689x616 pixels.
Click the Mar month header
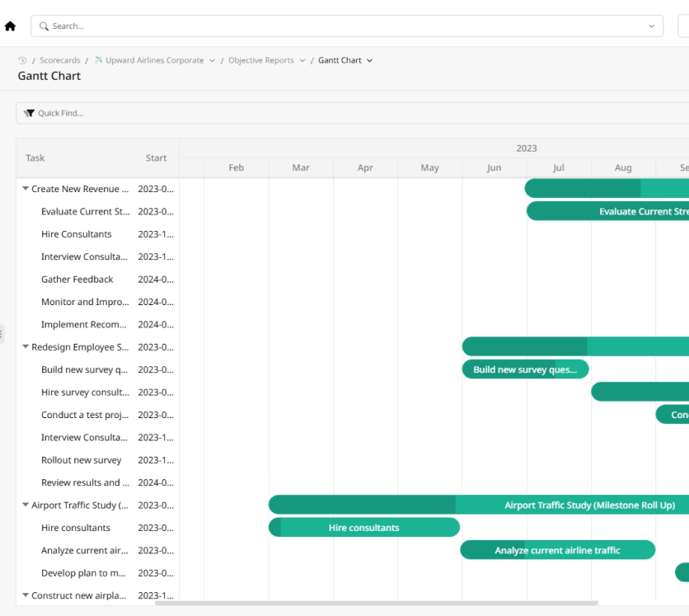coord(301,167)
